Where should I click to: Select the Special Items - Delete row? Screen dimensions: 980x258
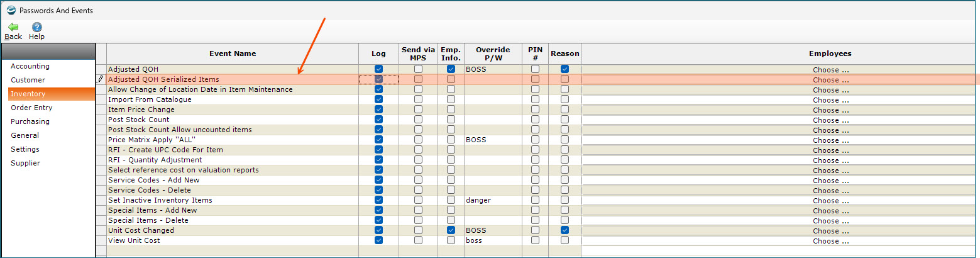[148, 220]
